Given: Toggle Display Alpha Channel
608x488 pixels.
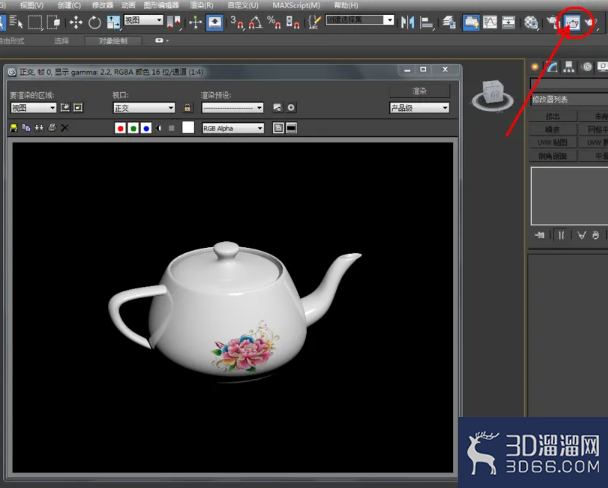Looking at the screenshot, I should click(x=159, y=128).
